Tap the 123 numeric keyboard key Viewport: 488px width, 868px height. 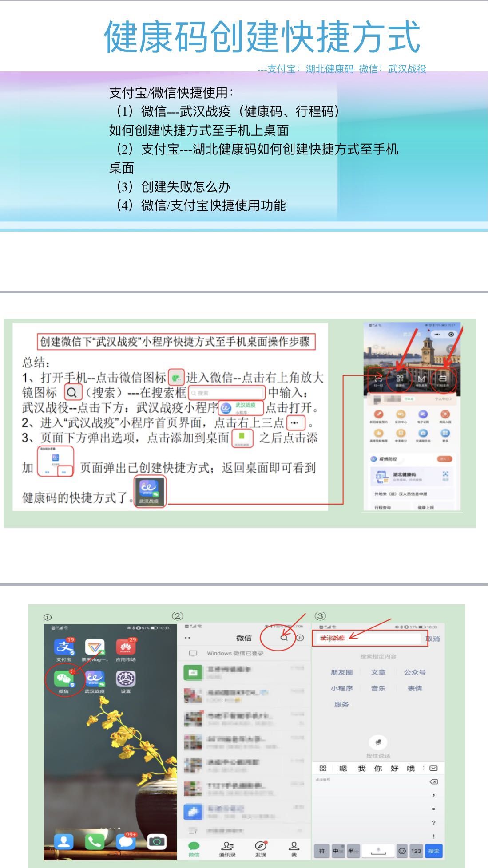pyautogui.click(x=416, y=851)
